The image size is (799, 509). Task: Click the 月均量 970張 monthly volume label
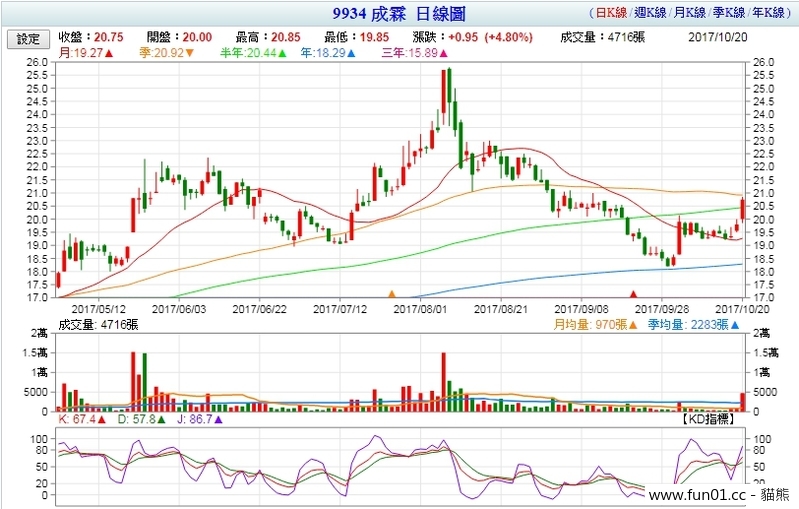click(x=596, y=325)
